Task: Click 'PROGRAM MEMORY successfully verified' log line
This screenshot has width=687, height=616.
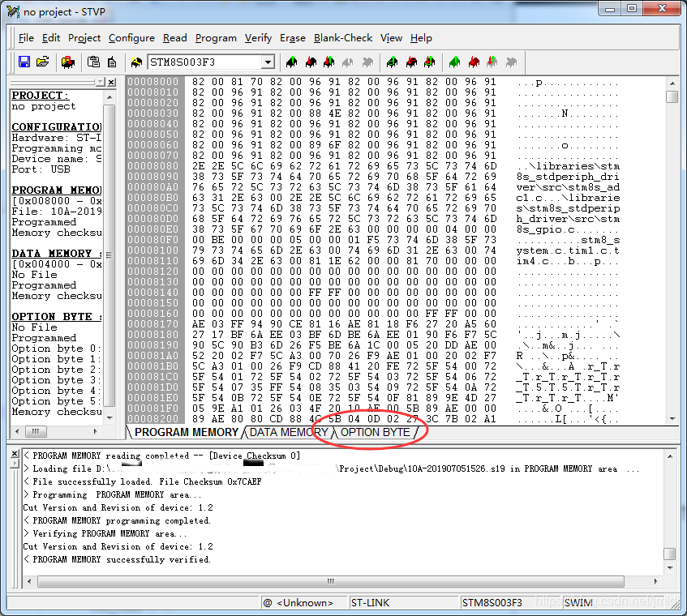Action: click(x=118, y=559)
